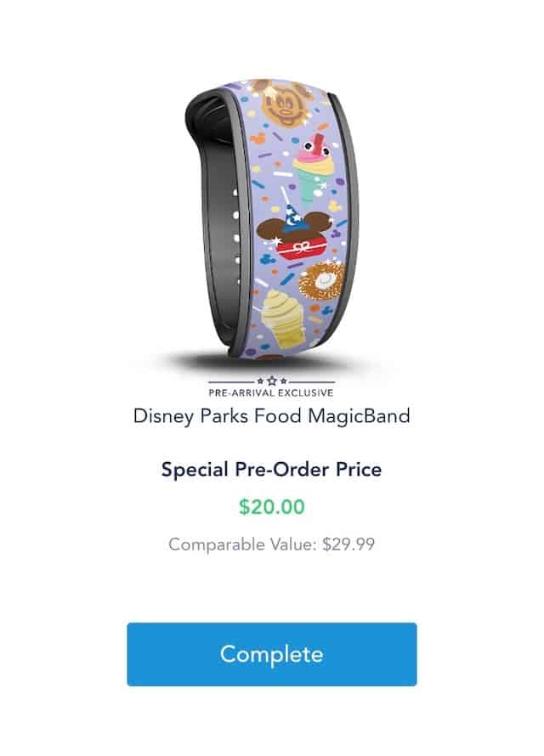Click the blue Complete button
544x756 pixels.
pos(271,654)
